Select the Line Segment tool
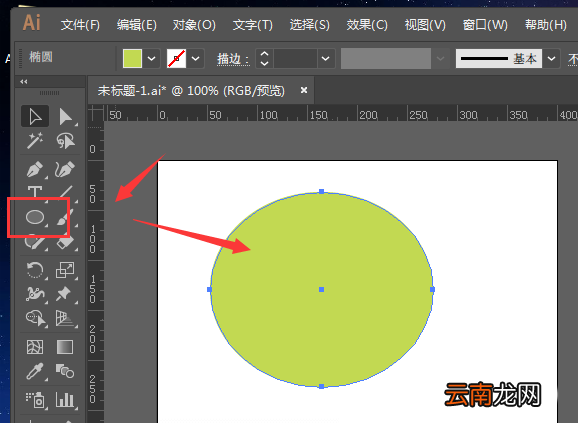This screenshot has height=423, width=578. point(65,192)
